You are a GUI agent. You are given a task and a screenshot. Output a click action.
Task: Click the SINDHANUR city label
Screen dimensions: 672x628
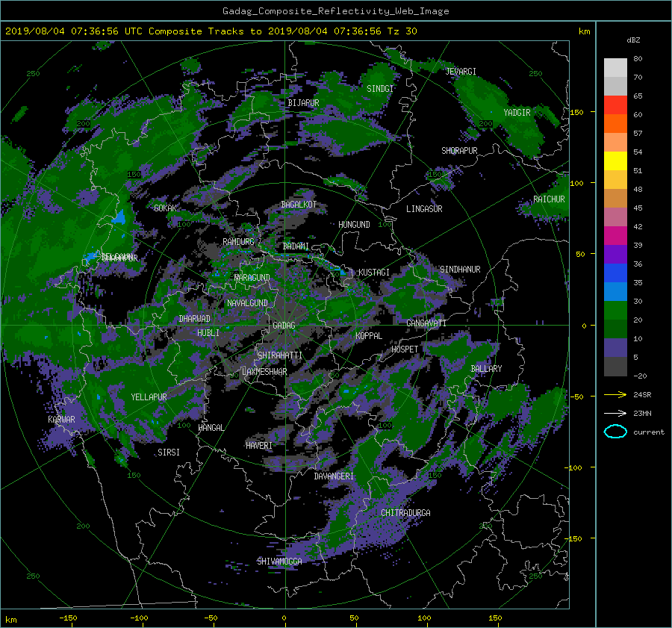pyautogui.click(x=460, y=270)
